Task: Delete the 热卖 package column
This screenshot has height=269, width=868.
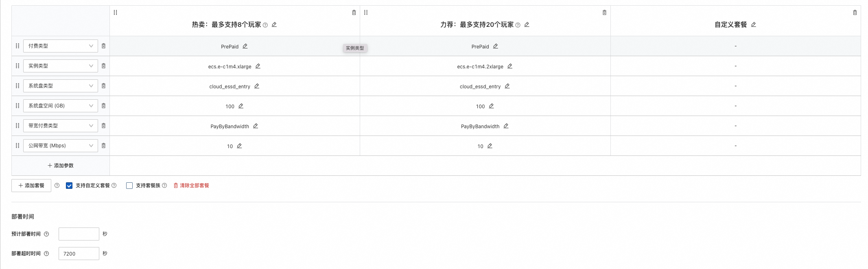Action: pos(354,13)
